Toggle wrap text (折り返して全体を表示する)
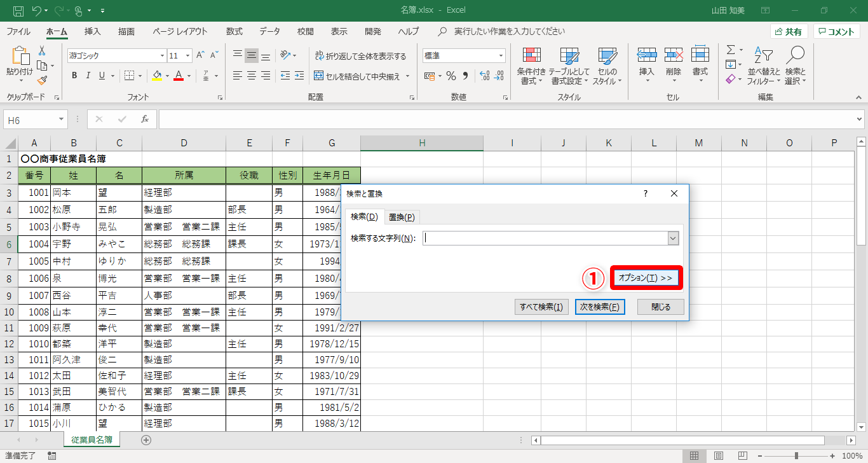The height and width of the screenshot is (463, 868). [361, 56]
